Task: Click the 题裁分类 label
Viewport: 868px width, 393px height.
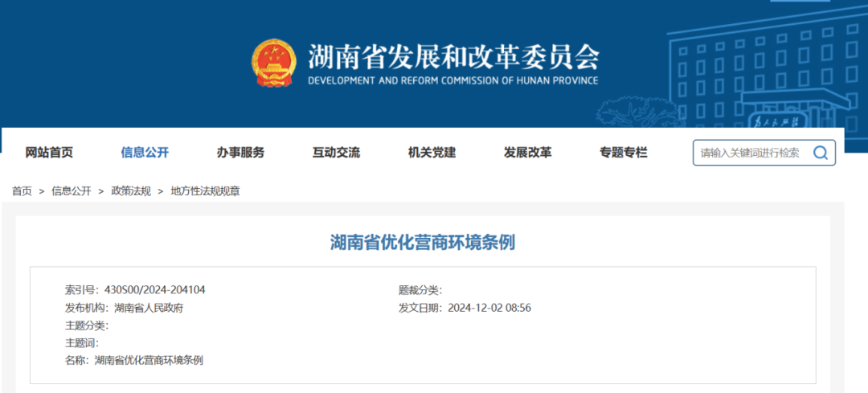Action: (420, 290)
